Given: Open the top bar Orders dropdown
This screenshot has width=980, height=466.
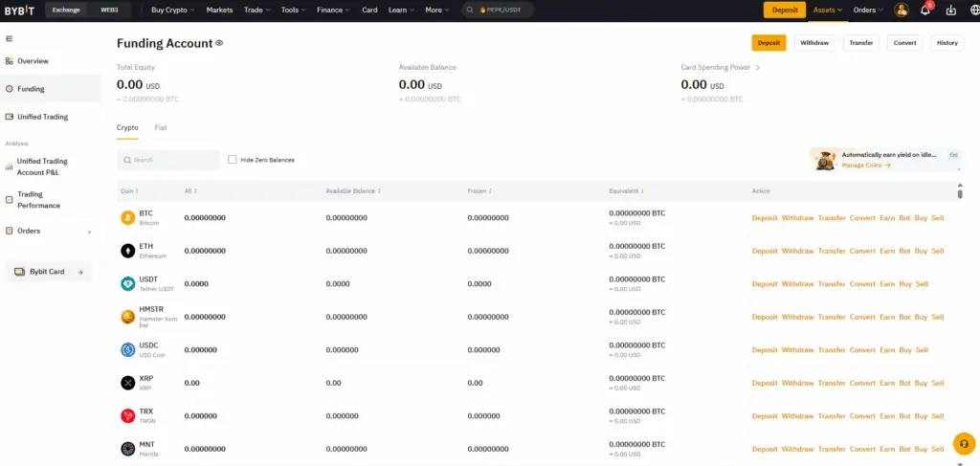Looking at the screenshot, I should coord(869,10).
